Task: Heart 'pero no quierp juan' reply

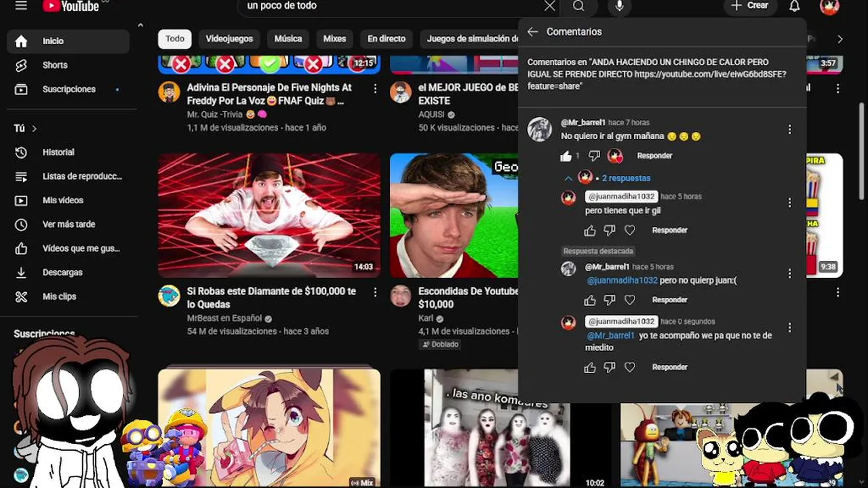Action: [x=630, y=300]
